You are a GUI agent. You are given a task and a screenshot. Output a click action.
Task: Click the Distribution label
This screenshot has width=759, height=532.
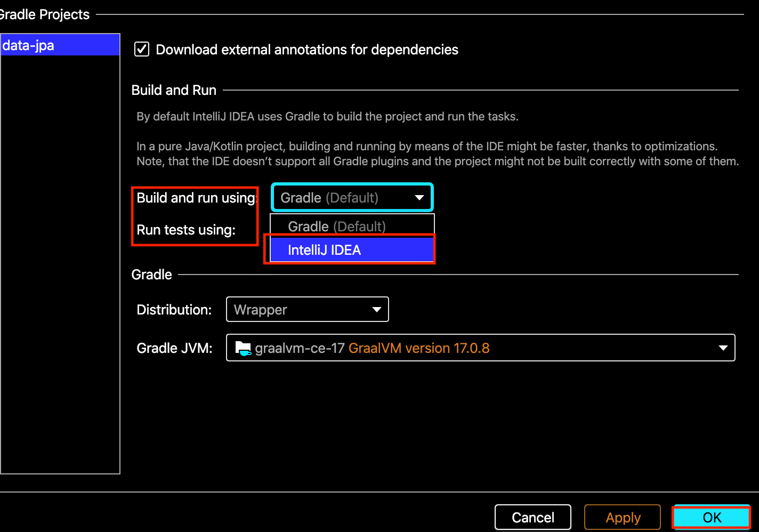click(174, 310)
